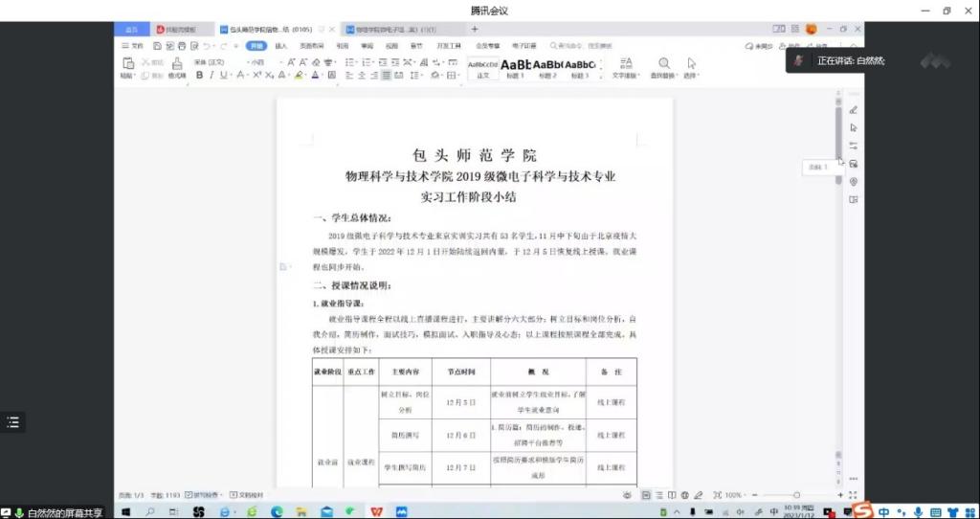
Task: Click the pen icon in right sidebar
Action: click(x=853, y=110)
